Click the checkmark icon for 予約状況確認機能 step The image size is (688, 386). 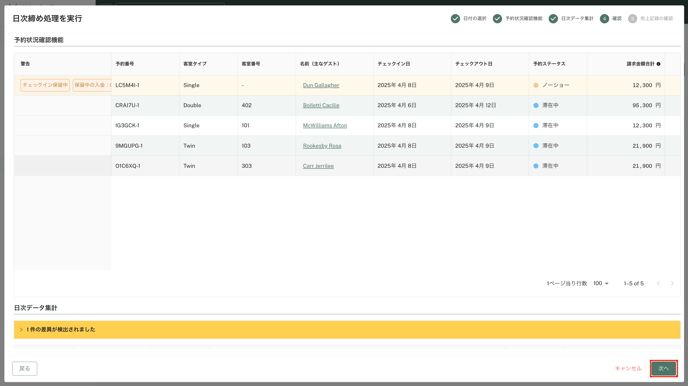tap(497, 18)
